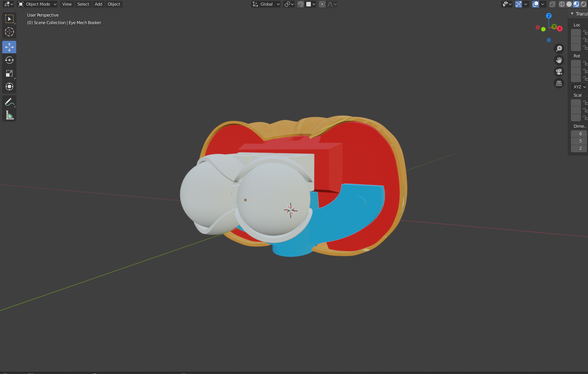Activate the Annotate pencil tool
Viewport: 588px width, 374px height.
pos(9,102)
